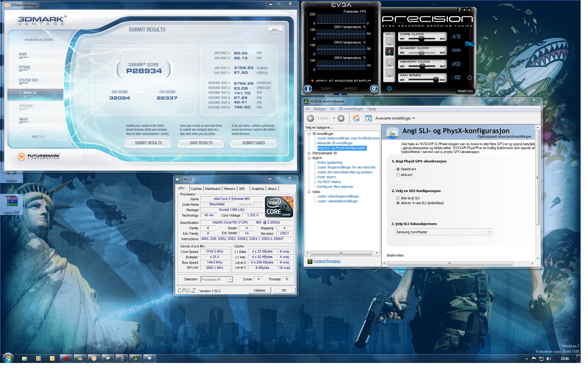Click the Avanserte innstillinger view icon

[x=368, y=118]
